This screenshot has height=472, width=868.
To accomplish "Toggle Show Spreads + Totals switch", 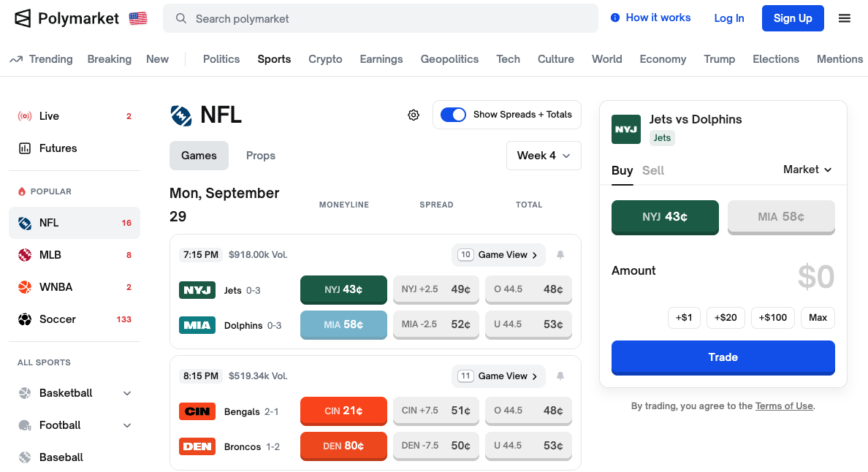I will [453, 115].
